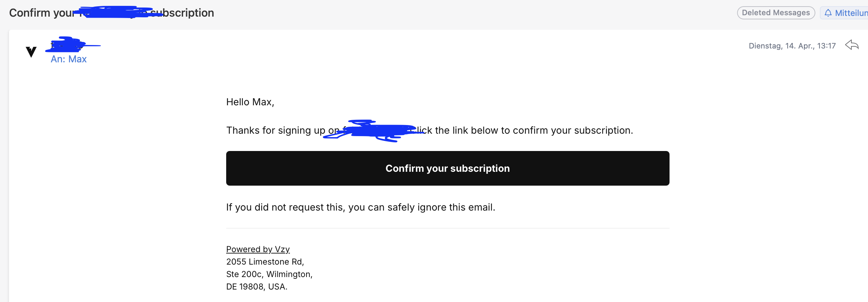Click the recipient label An: Max
Screen dimensions: 868x302
[69, 59]
